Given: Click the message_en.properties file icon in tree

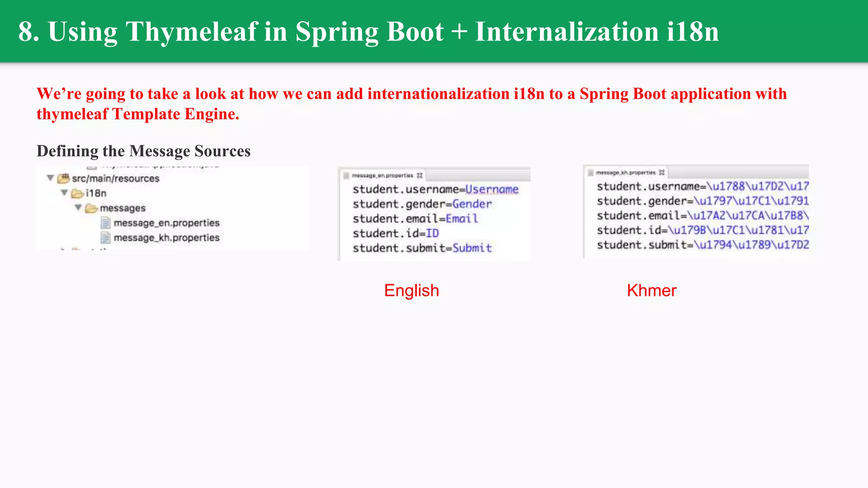Looking at the screenshot, I should [x=106, y=223].
